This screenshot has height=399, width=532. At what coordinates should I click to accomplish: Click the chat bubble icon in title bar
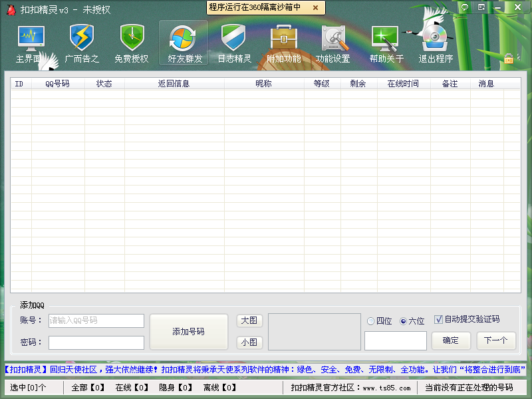point(465,7)
